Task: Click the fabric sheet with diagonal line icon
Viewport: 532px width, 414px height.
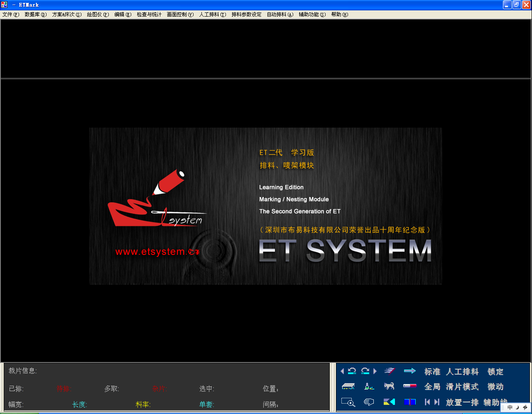Action: [x=389, y=371]
